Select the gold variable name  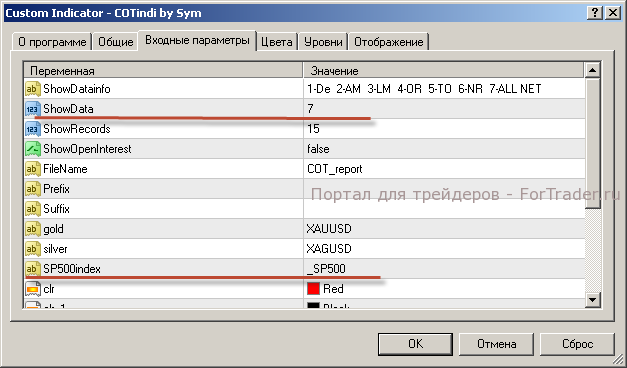click(53, 229)
